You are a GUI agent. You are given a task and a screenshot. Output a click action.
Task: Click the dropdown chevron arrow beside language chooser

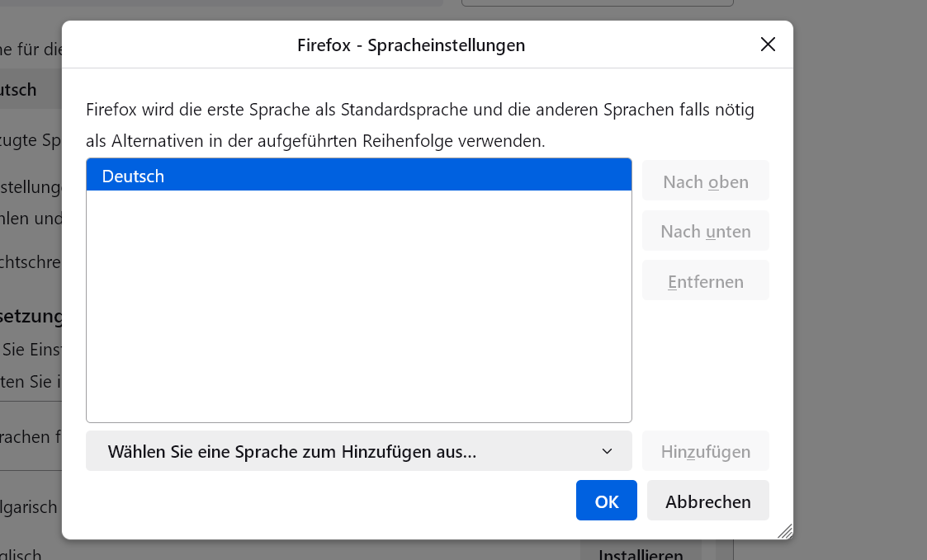click(x=607, y=451)
